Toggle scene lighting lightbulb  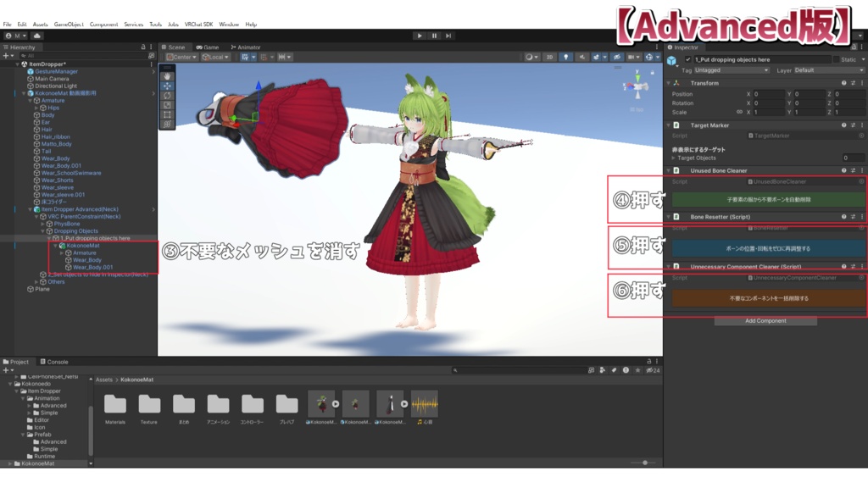pyautogui.click(x=565, y=57)
